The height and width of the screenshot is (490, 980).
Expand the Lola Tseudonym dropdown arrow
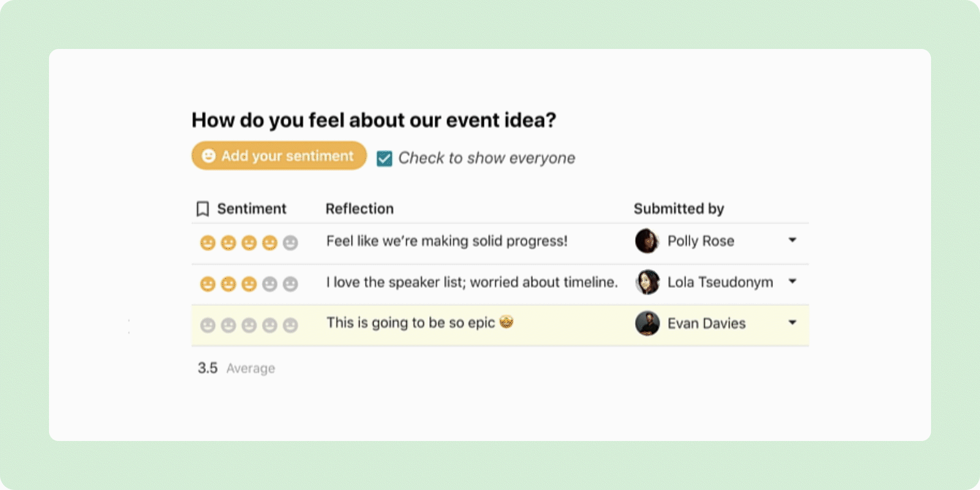pos(793,281)
